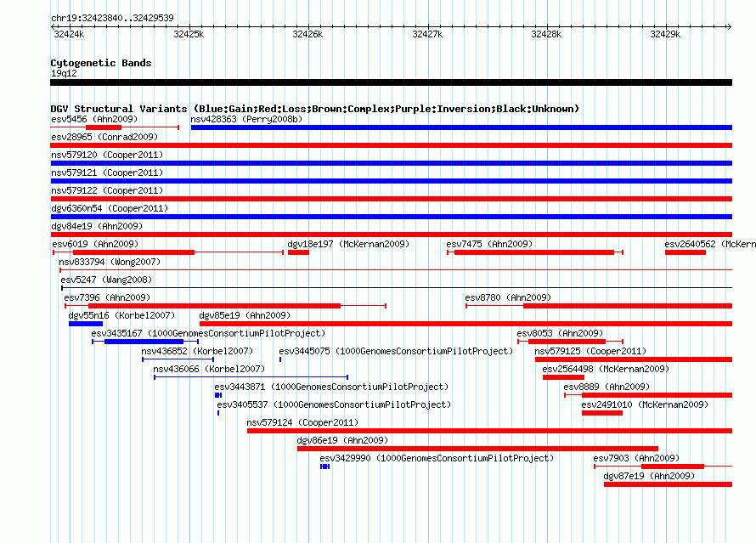Click the esv5456 (Ahn2009) variant label

pos(94,119)
